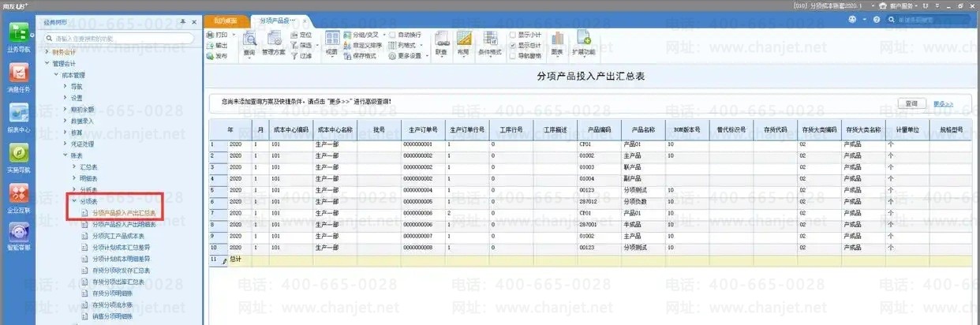This screenshot has height=325, width=980.
Task: Switch to the 我的桌面 tab
Action: (x=226, y=19)
